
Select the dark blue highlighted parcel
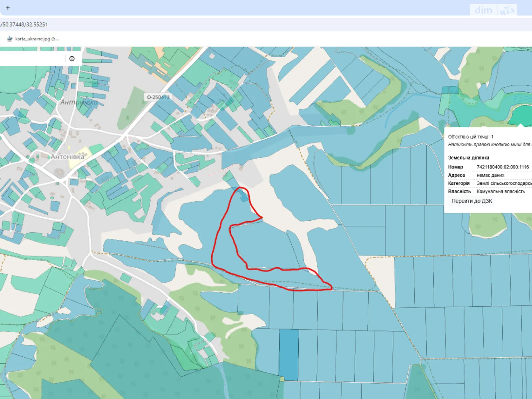(288, 354)
